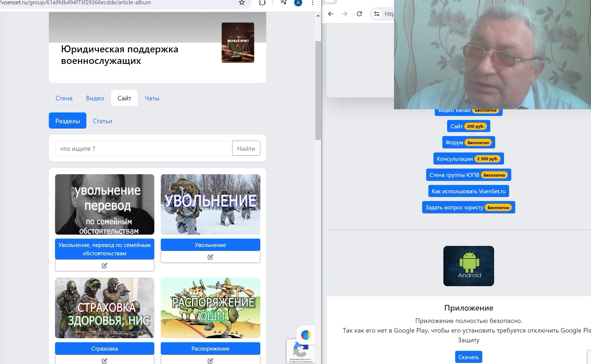This screenshot has height=364, width=591.
Task: Click the scrollbar up arrow in left window
Action: (318, 16)
